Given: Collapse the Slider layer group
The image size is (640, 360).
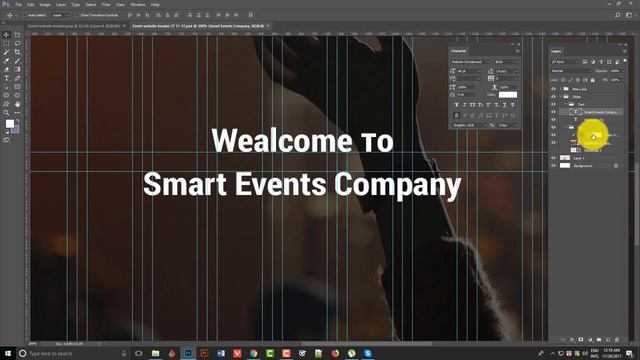Looking at the screenshot, I should 561,97.
